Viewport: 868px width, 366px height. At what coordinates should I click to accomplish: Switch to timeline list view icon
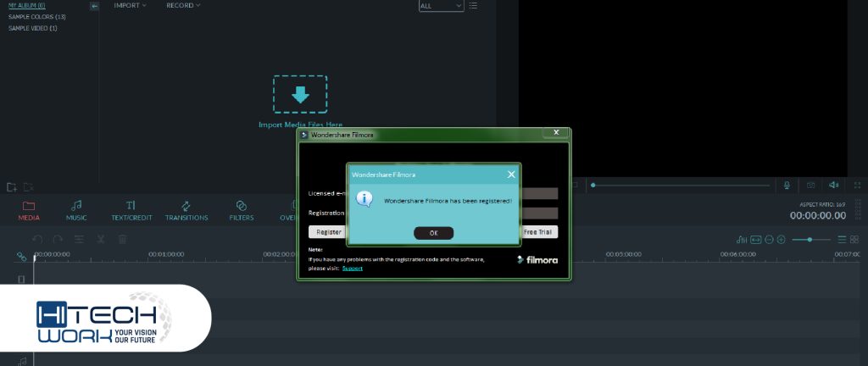[842, 240]
